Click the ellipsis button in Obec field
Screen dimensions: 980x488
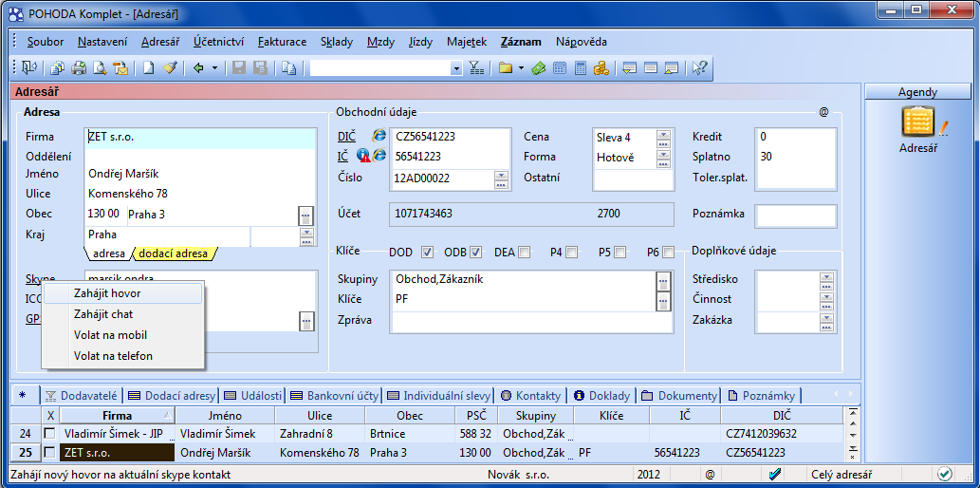coord(305,216)
